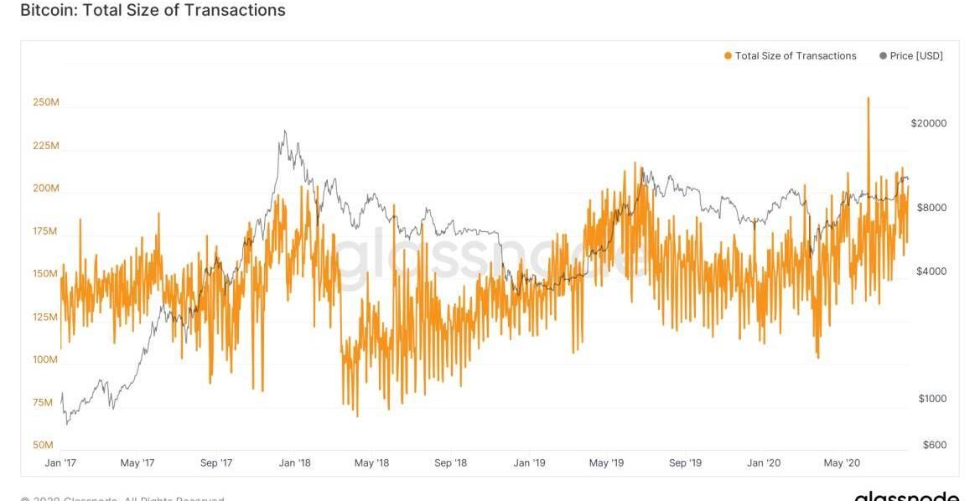Open the glassnode logo at bottom right
The height and width of the screenshot is (501, 980).
click(907, 495)
